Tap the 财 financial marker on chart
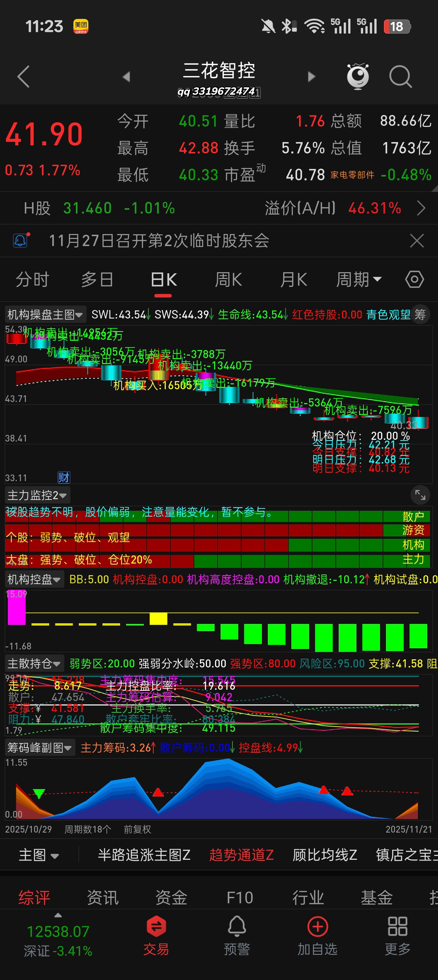The height and width of the screenshot is (980, 438). (64, 477)
